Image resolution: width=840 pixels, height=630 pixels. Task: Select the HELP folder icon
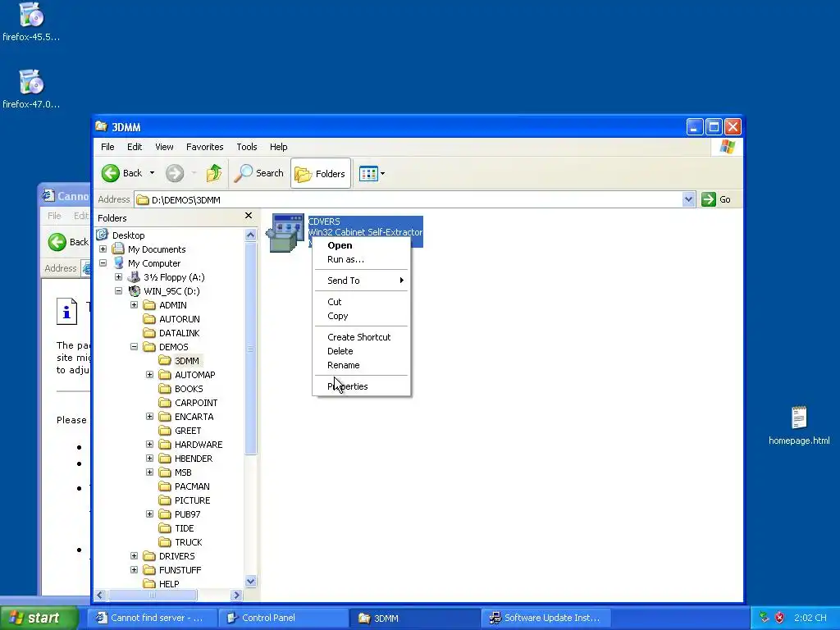tap(149, 583)
